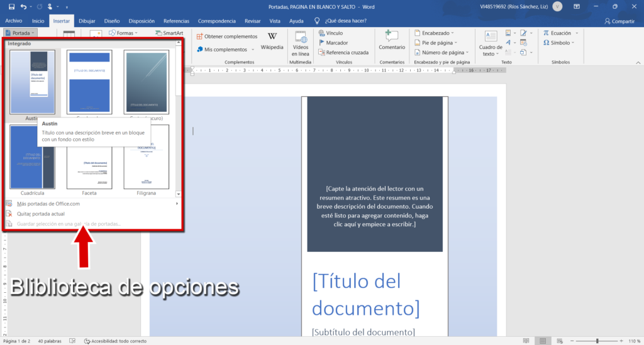Click the Marcador bookmark tool
The height and width of the screenshot is (345, 644).
pyautogui.click(x=336, y=43)
